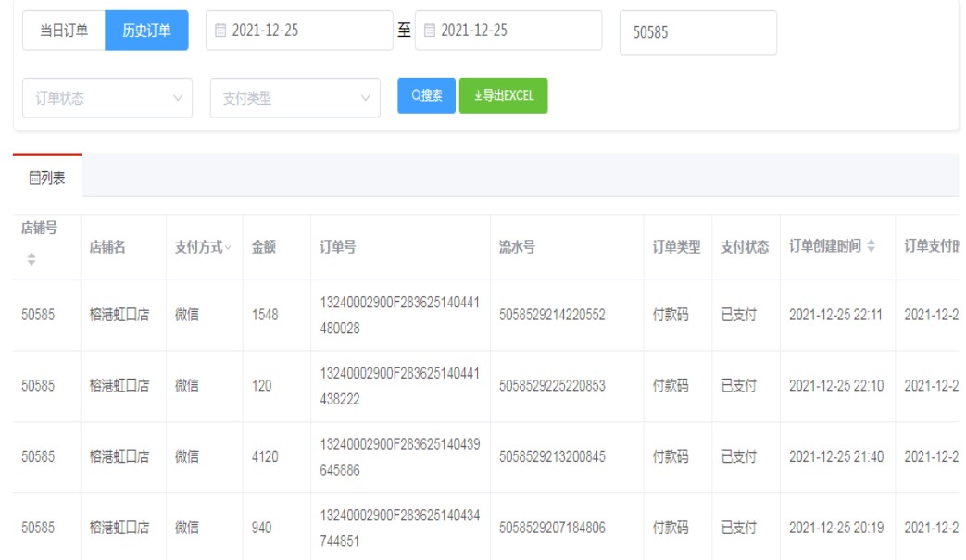Select the row with amount 4120

coord(265,457)
